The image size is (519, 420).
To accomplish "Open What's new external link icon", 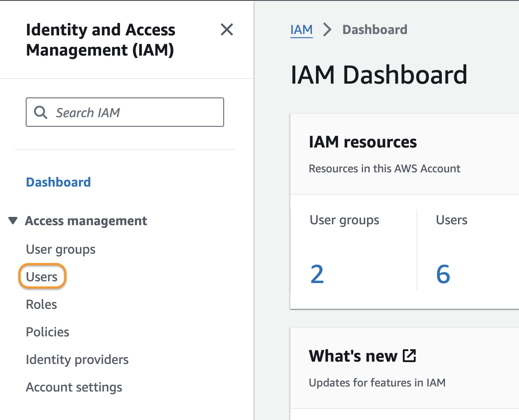I will click(x=409, y=356).
